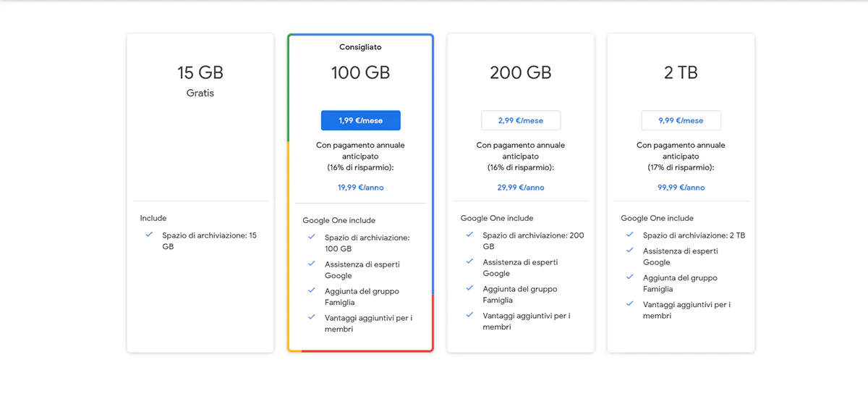Click checkmark beside 200 GB storage feature
This screenshot has width=868, height=407.
[469, 235]
